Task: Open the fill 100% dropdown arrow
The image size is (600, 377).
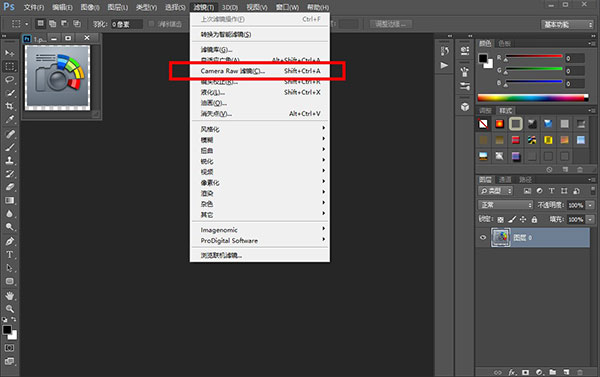Action: coord(590,220)
